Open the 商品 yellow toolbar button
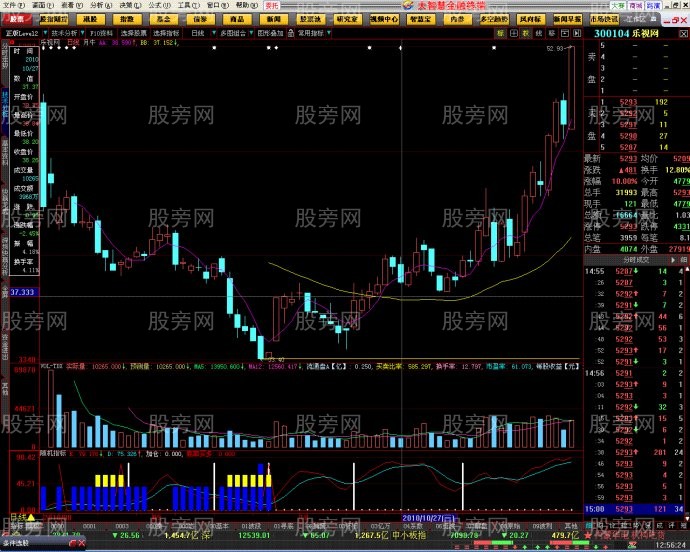This screenshot has height=552, width=690. [237, 19]
